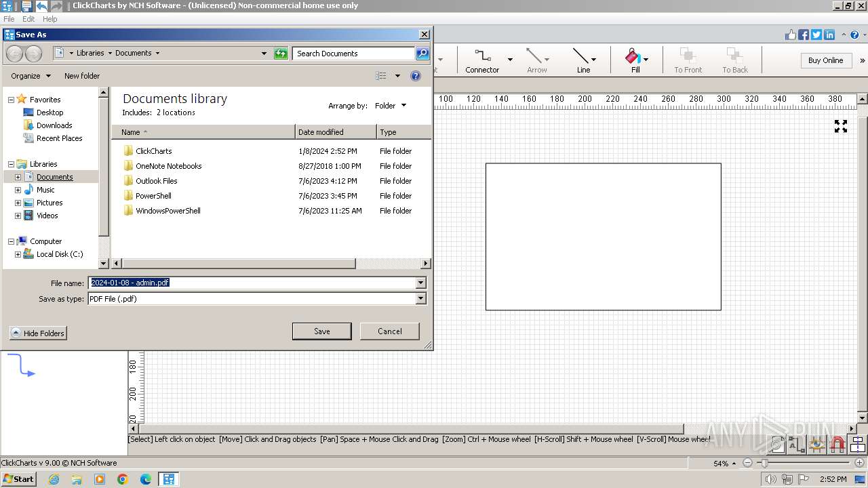The height and width of the screenshot is (488, 868).
Task: Select Recent Places in Favorites
Action: tap(59, 138)
